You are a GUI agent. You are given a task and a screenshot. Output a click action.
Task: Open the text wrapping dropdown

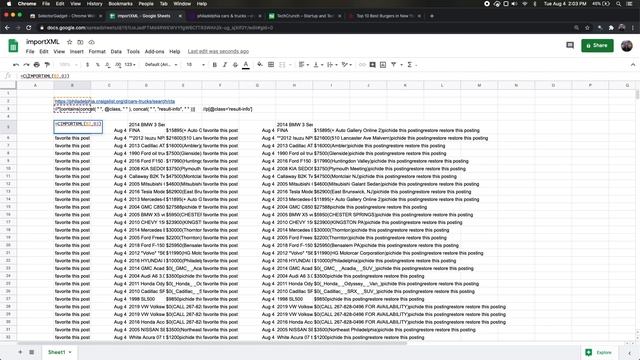[332, 64]
